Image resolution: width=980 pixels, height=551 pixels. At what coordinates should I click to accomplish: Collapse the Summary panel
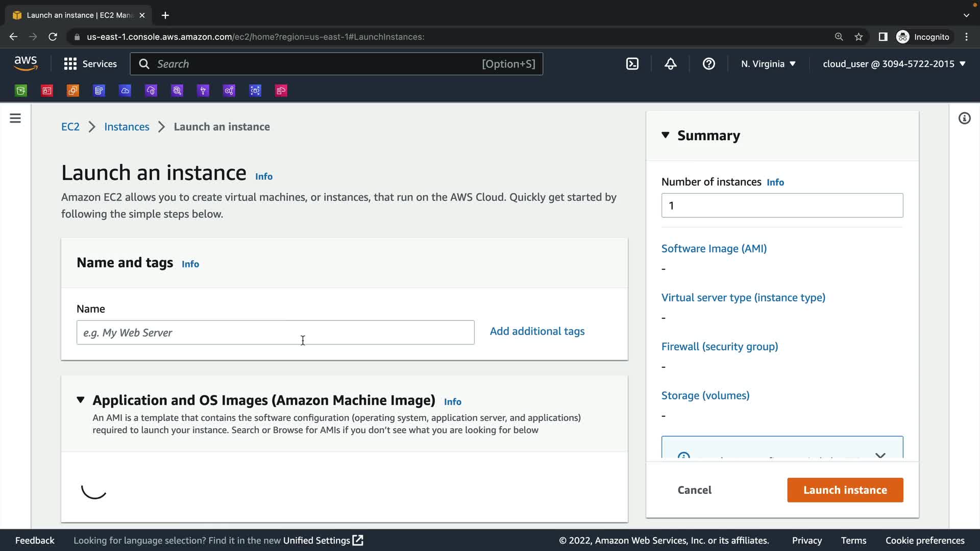tap(666, 135)
